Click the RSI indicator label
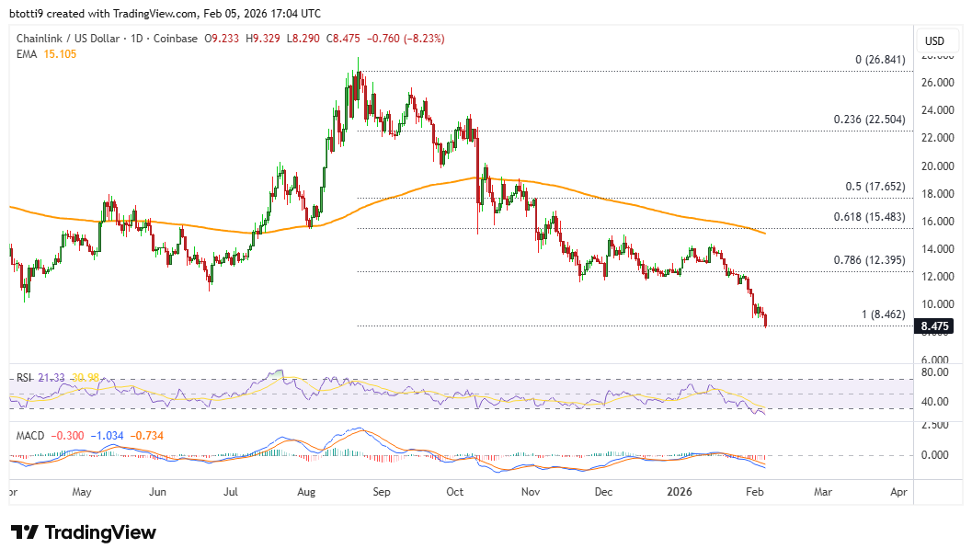972x560 pixels. pyautogui.click(x=24, y=378)
